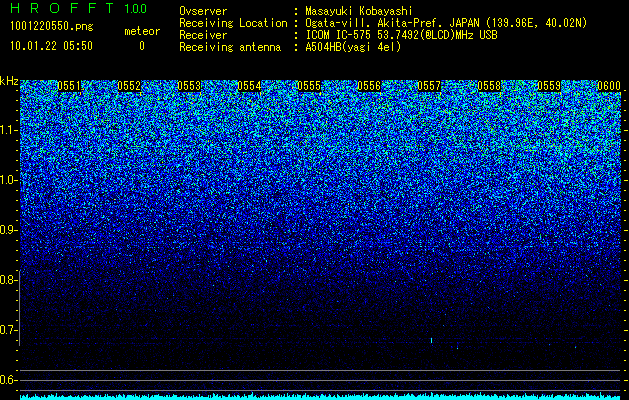Select the Ogata-vill. Akita-Pref. JAPAN location text
This screenshot has width=629, height=400.
[446, 23]
